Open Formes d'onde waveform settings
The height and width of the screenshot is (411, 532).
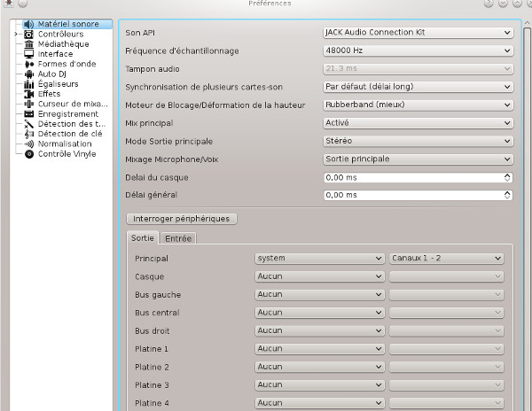tap(29, 64)
